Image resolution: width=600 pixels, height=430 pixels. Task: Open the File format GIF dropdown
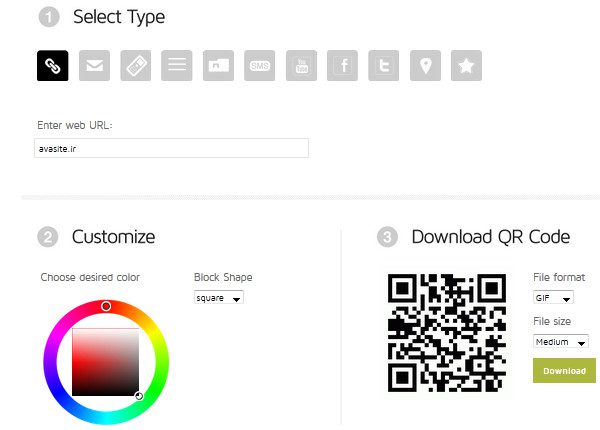pos(553,297)
